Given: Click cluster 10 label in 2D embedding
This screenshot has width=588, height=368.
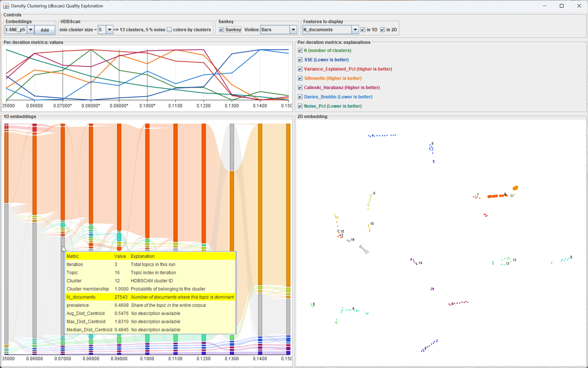Looking at the screenshot, I should [x=372, y=224].
